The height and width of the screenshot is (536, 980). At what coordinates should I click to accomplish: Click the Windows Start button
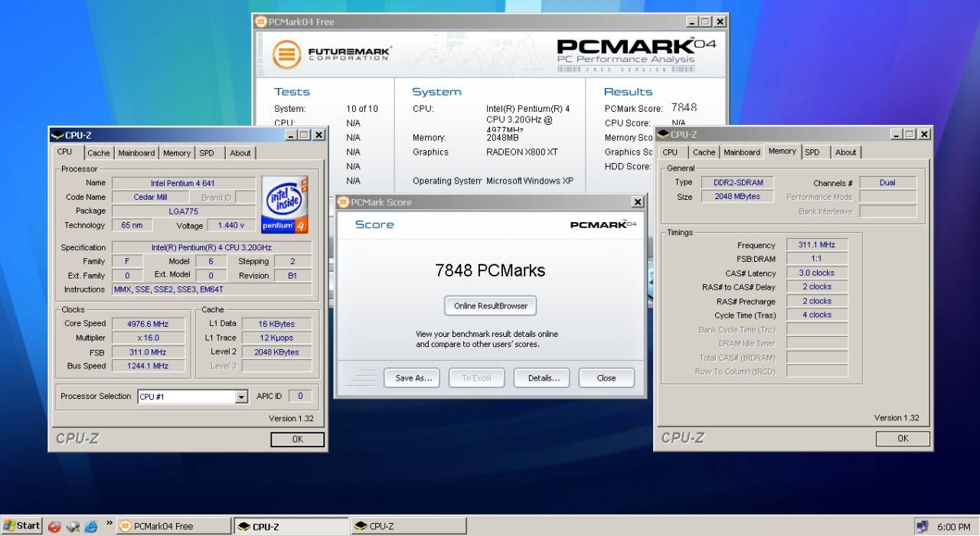(21, 526)
